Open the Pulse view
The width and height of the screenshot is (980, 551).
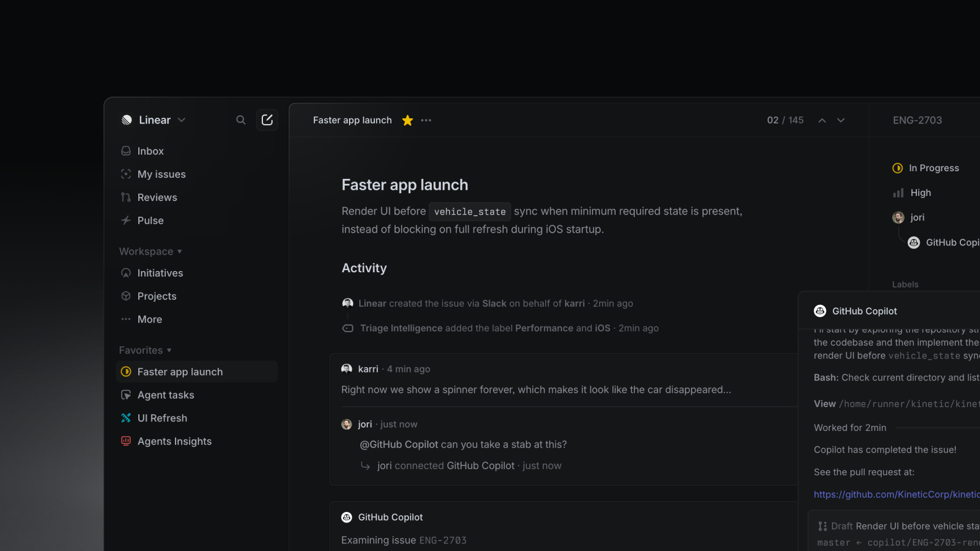(x=197, y=220)
